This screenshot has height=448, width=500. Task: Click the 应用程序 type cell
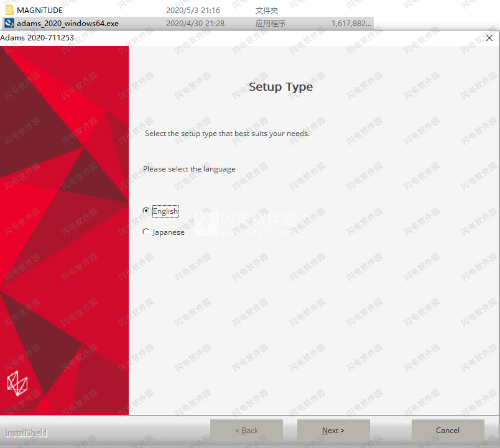click(271, 23)
